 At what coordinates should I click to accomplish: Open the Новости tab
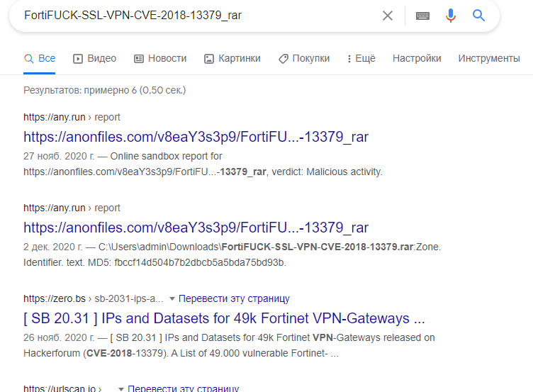(160, 58)
